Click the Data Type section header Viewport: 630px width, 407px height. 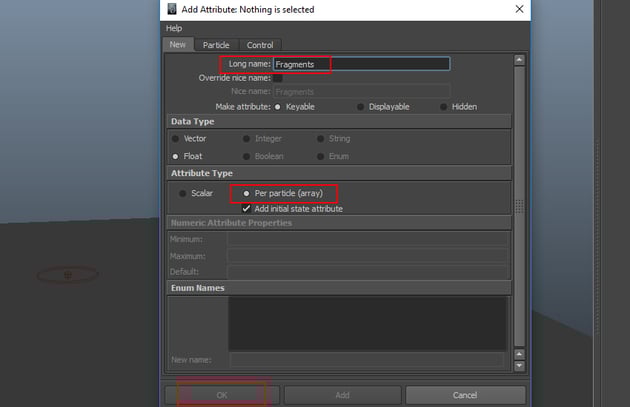pos(339,121)
